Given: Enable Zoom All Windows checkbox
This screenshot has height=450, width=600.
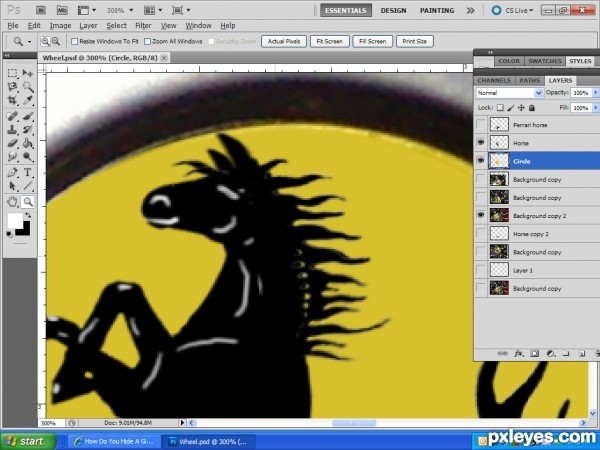Looking at the screenshot, I should click(147, 41).
